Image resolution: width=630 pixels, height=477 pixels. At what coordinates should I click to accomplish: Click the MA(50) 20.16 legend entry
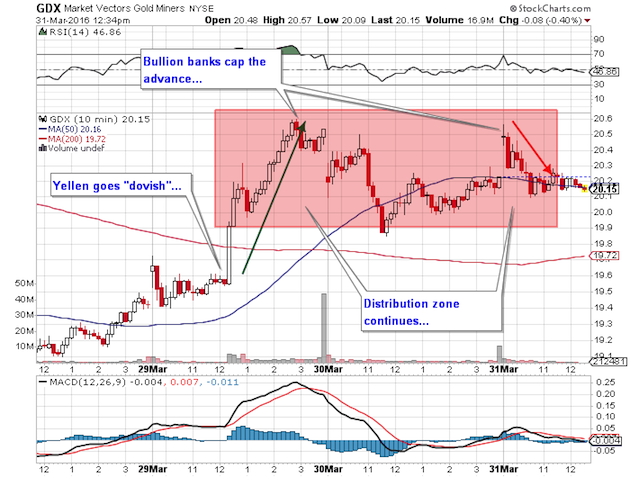tap(70, 129)
